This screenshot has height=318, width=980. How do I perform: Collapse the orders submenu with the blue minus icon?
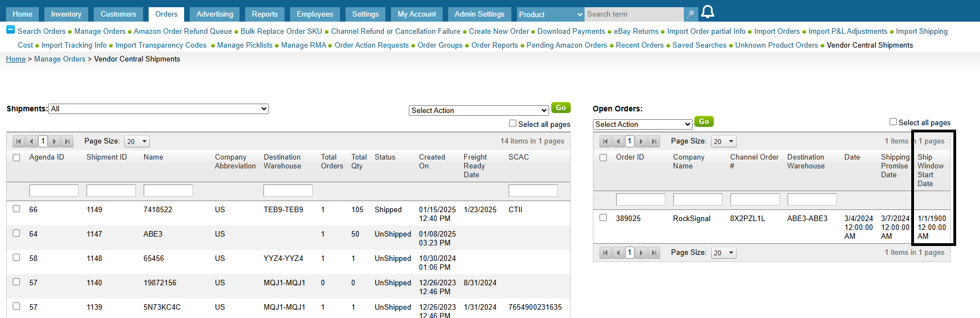(11, 30)
